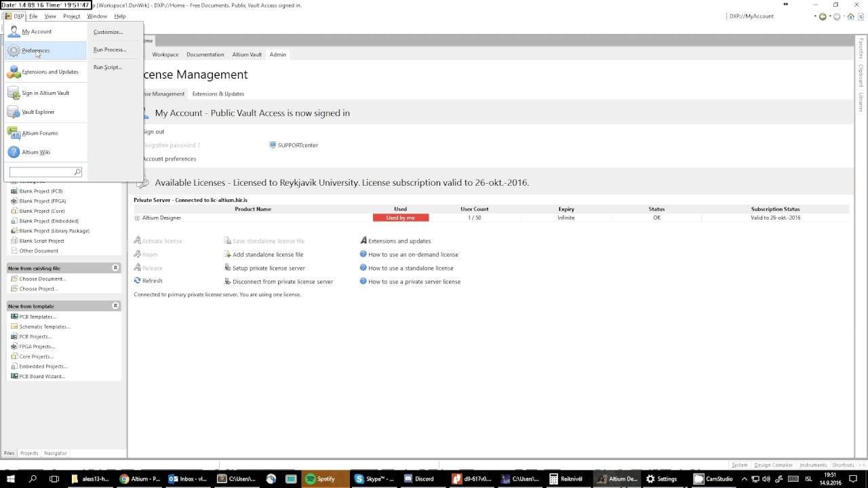Open the Help menu
Image resolution: width=868 pixels, height=488 pixels.
point(120,16)
